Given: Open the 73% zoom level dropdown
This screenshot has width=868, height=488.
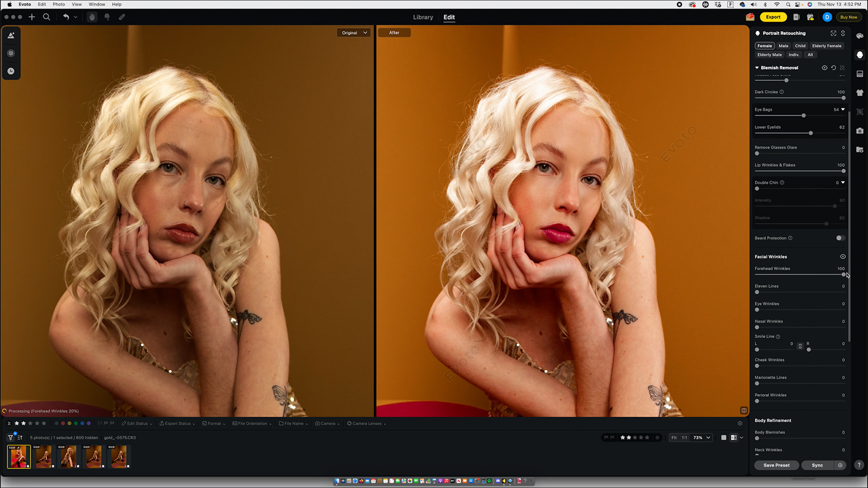Looking at the screenshot, I should pos(700,438).
